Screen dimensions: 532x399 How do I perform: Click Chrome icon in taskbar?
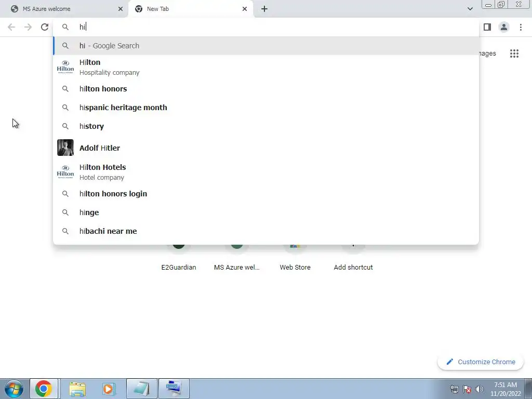pyautogui.click(x=44, y=389)
